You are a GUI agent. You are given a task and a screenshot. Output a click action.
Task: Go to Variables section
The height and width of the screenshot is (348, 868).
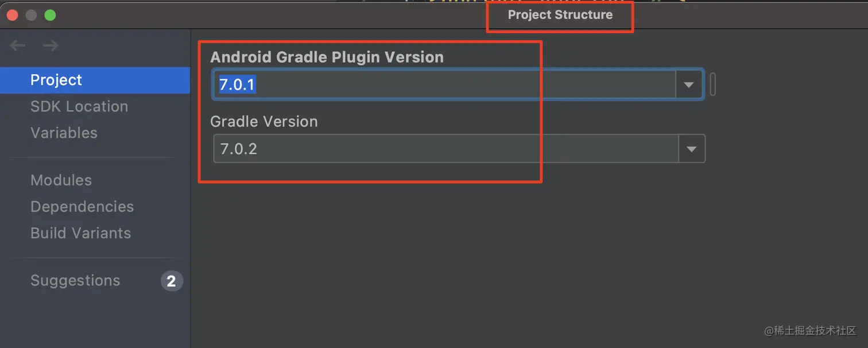tap(64, 133)
